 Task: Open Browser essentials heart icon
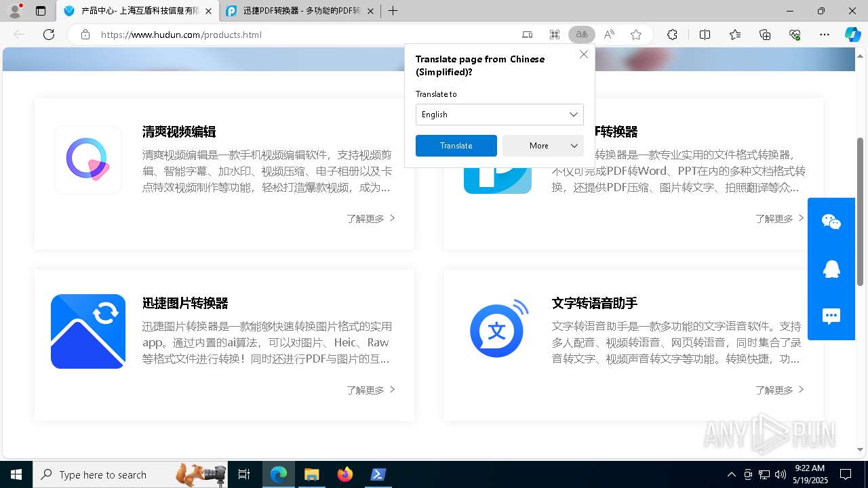(795, 35)
